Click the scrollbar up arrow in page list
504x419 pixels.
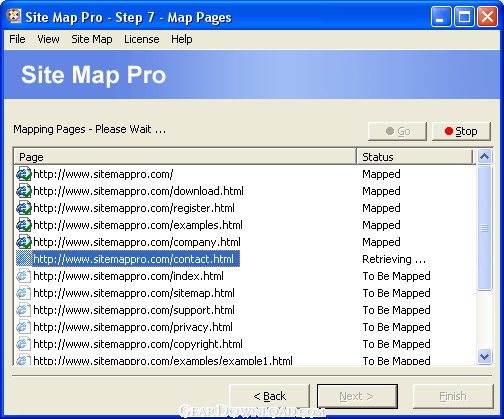click(x=484, y=156)
